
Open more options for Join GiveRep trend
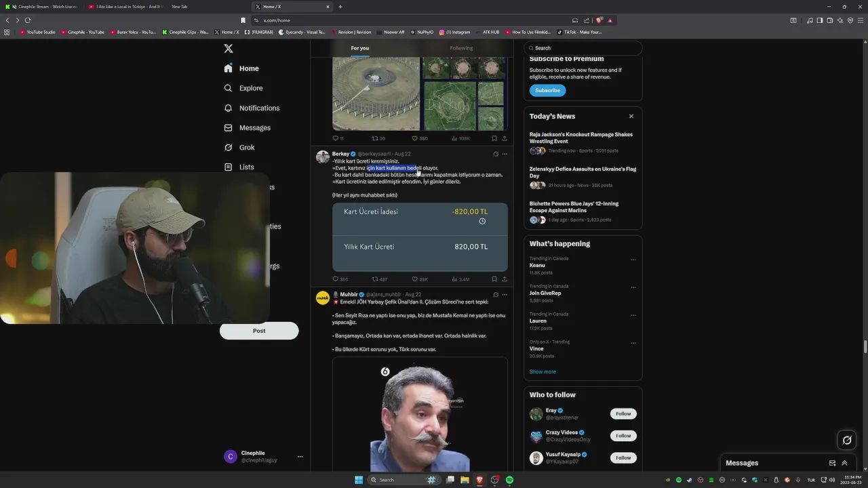coord(633,287)
